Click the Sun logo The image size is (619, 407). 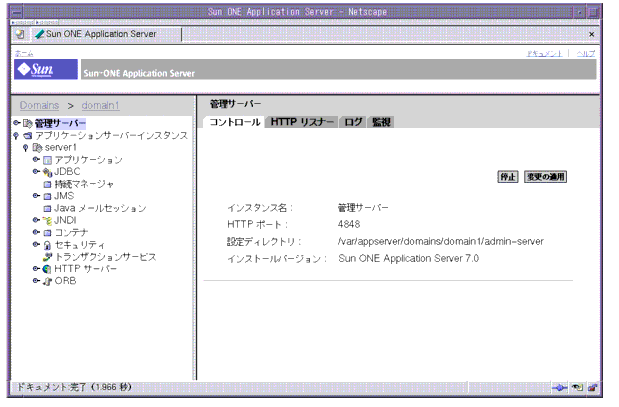click(x=46, y=69)
